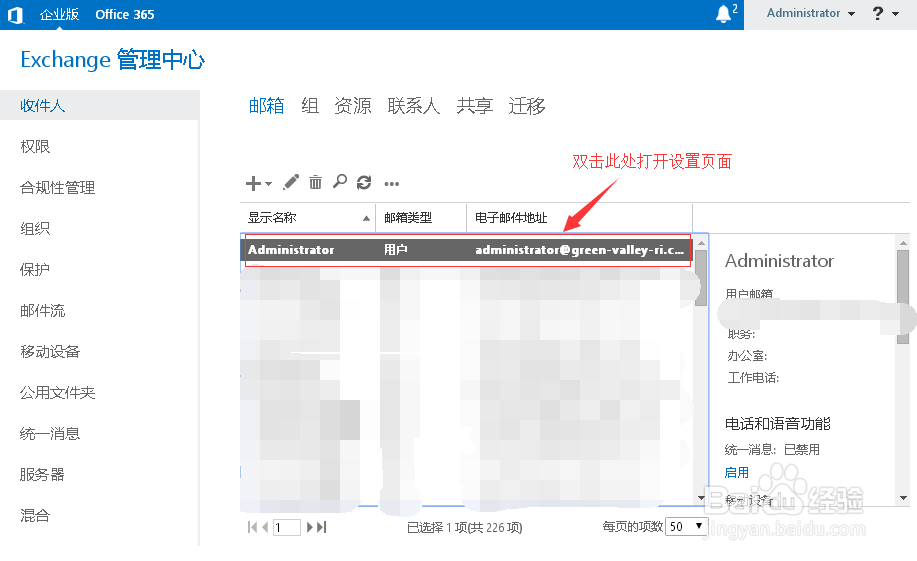Open the help question mark menu
This screenshot has width=917, height=561.
point(885,13)
